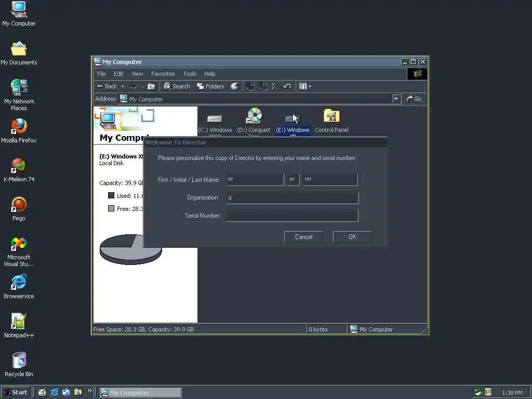Click OK in Welcome To Director dialog
Image resolution: width=532 pixels, height=399 pixels.
pyautogui.click(x=352, y=237)
